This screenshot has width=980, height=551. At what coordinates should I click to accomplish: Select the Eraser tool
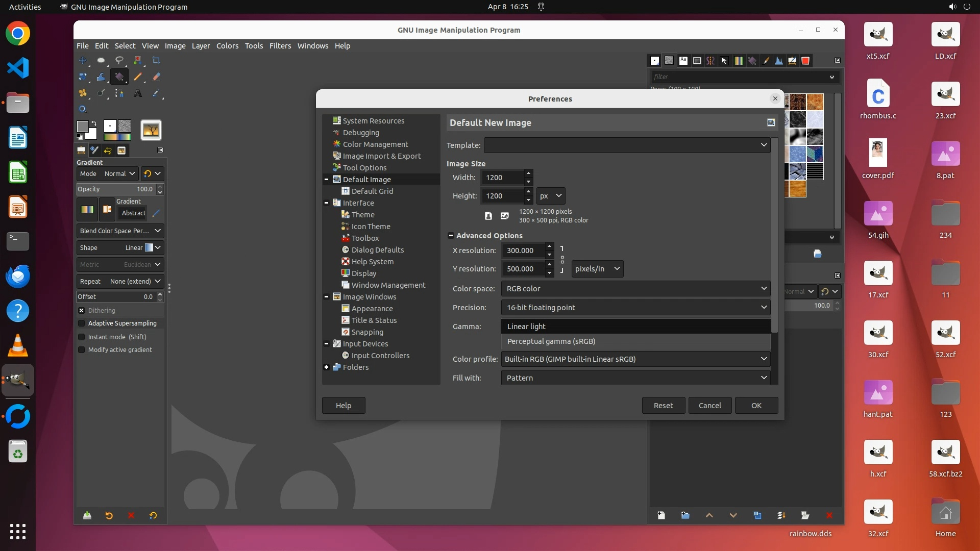click(x=156, y=77)
